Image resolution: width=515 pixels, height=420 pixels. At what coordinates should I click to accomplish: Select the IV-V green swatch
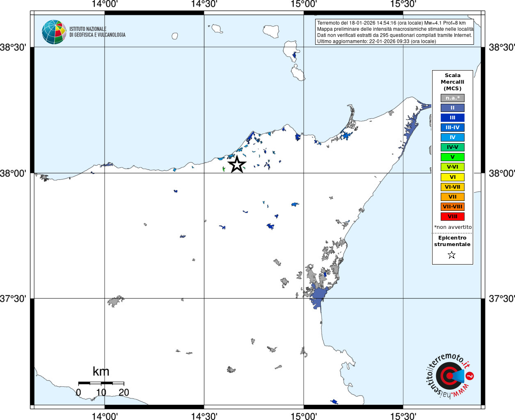pos(453,147)
